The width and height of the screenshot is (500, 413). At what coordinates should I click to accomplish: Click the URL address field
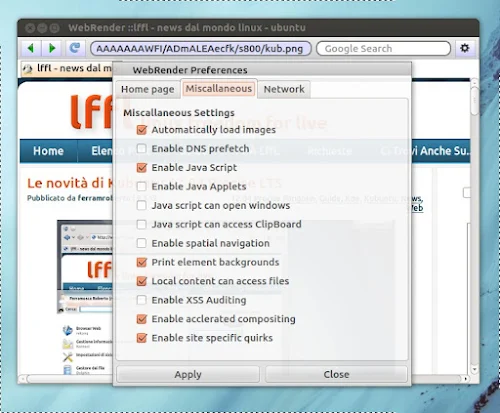click(201, 49)
